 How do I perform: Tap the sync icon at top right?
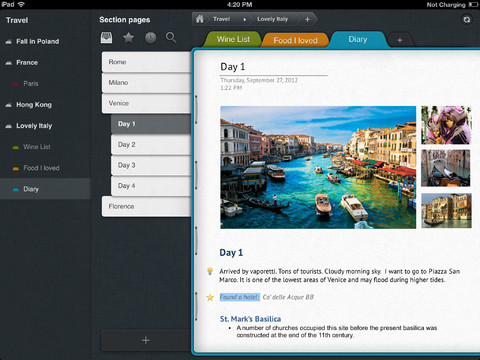[x=467, y=19]
